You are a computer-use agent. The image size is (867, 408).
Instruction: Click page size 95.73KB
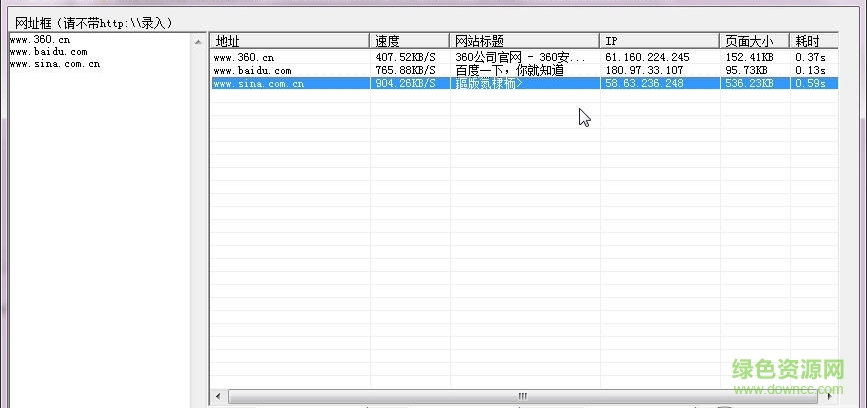(x=746, y=70)
